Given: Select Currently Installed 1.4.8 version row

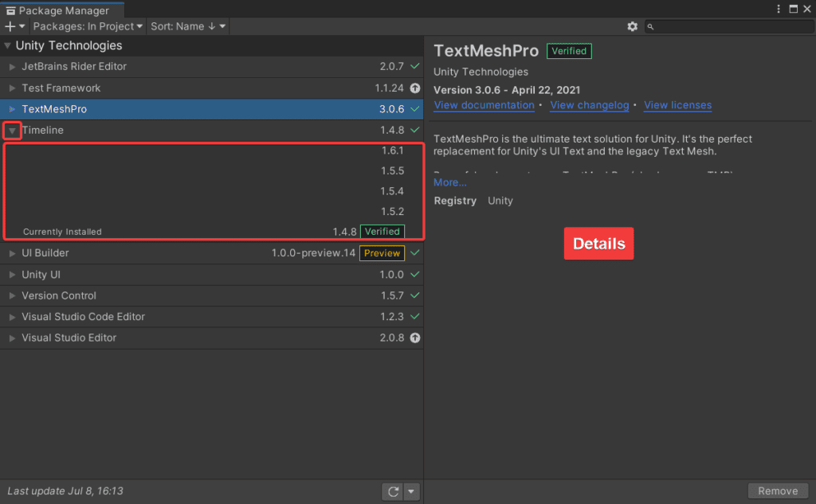Looking at the screenshot, I should click(214, 232).
